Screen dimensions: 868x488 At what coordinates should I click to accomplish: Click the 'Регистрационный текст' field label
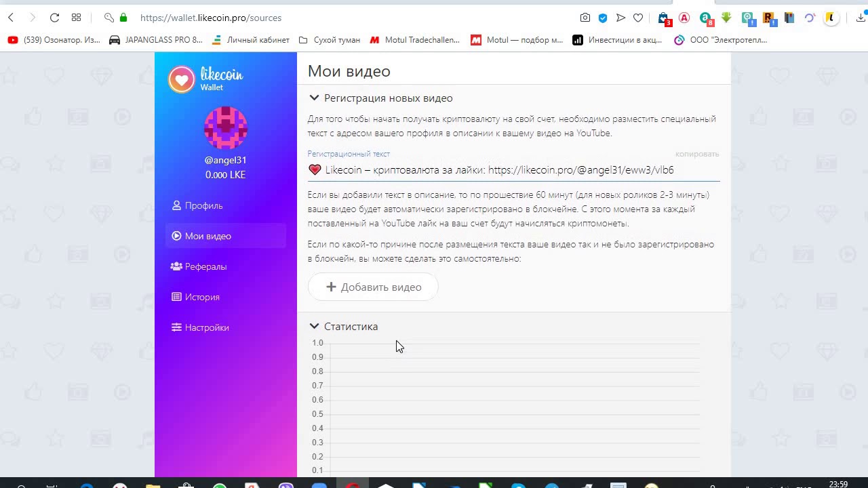(349, 154)
